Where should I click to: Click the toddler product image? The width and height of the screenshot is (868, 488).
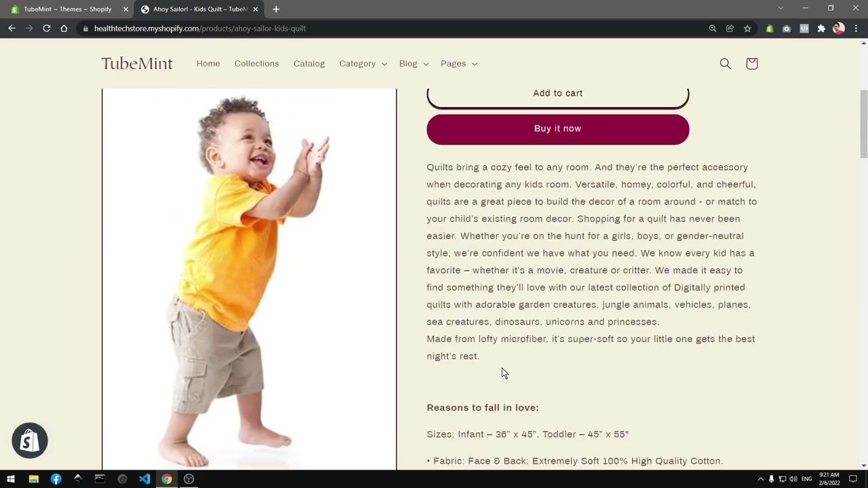point(249,279)
